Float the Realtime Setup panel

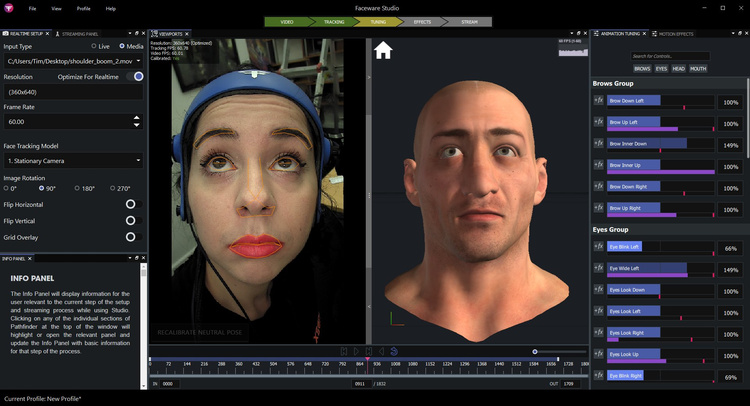137,33
